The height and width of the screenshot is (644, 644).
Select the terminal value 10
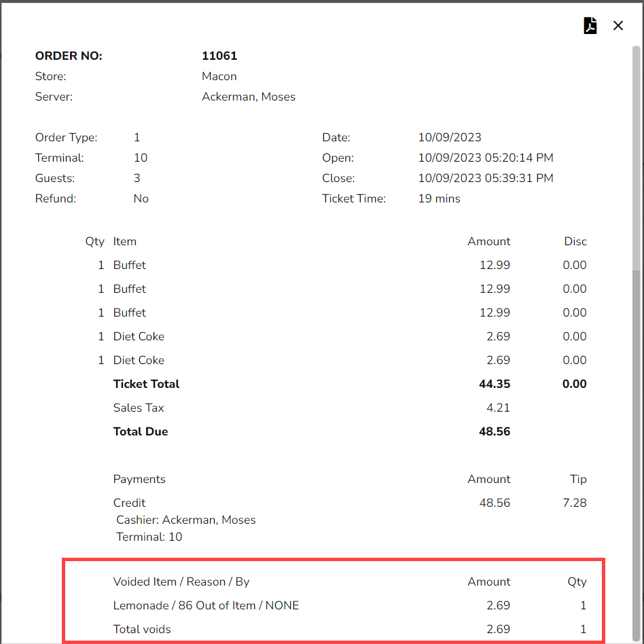(x=141, y=158)
